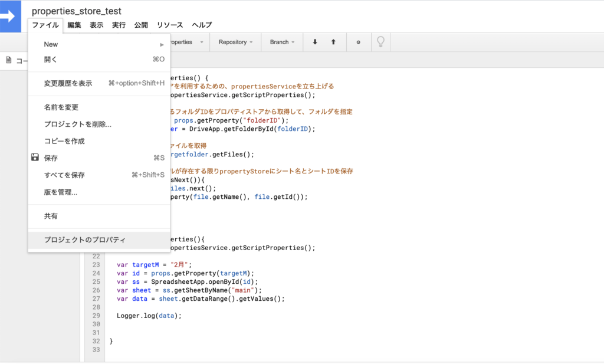Click the file.getName(), file.getId() line
Image resolution: width=604 pixels, height=364 pixels.
click(x=239, y=197)
